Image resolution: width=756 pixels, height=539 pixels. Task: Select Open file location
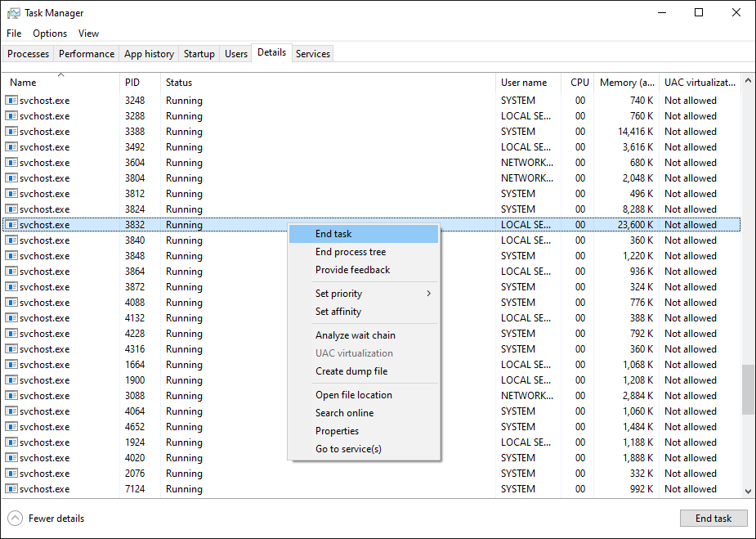coord(364,395)
